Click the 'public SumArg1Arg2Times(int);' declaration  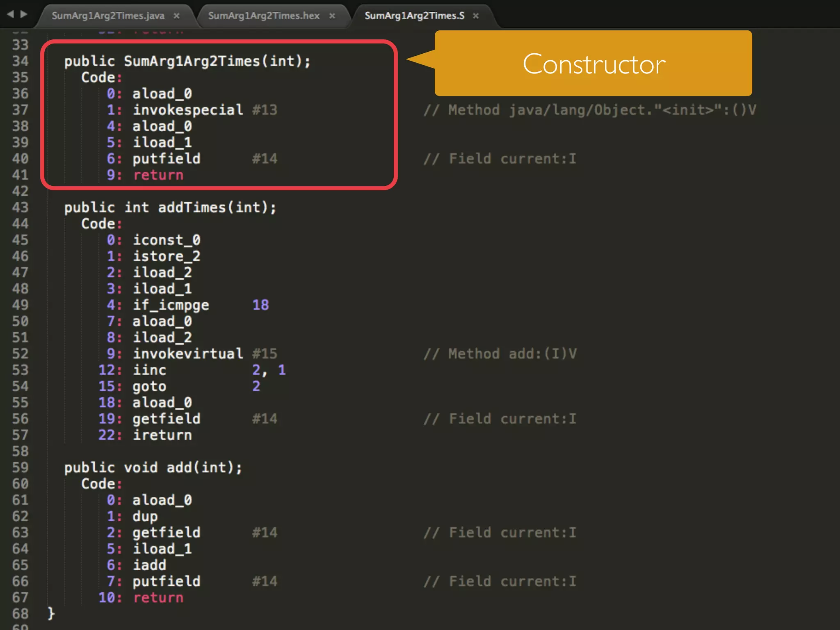187,62
